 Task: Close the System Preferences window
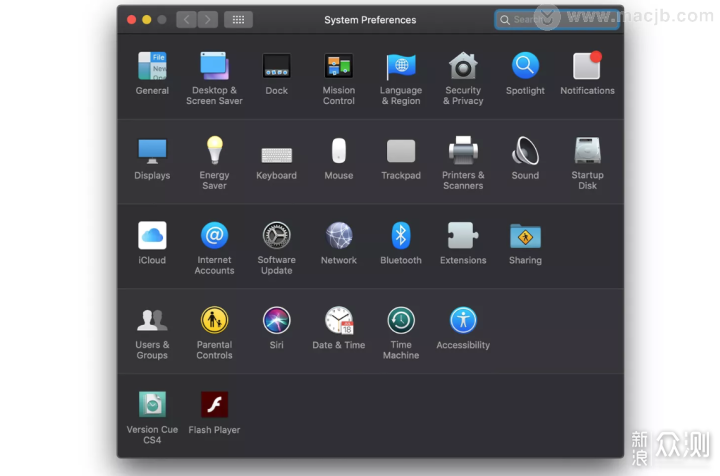point(131,20)
